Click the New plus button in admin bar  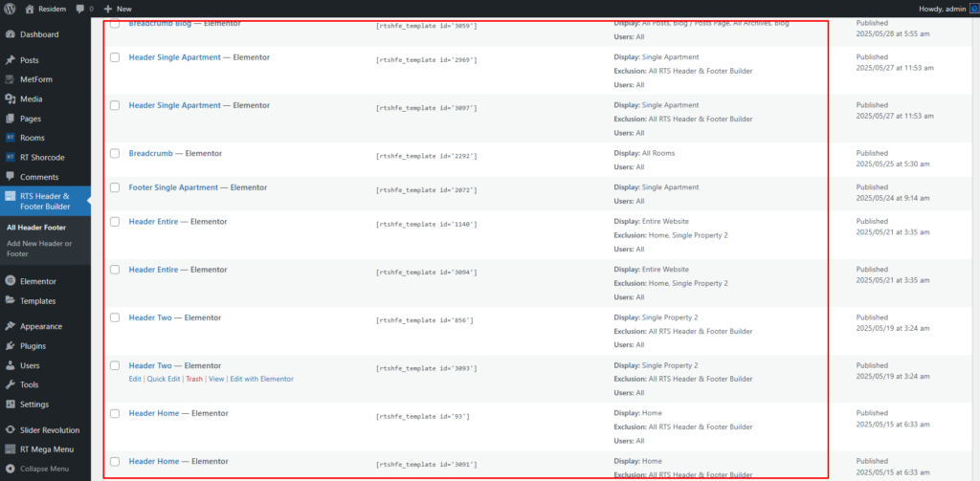(x=118, y=9)
